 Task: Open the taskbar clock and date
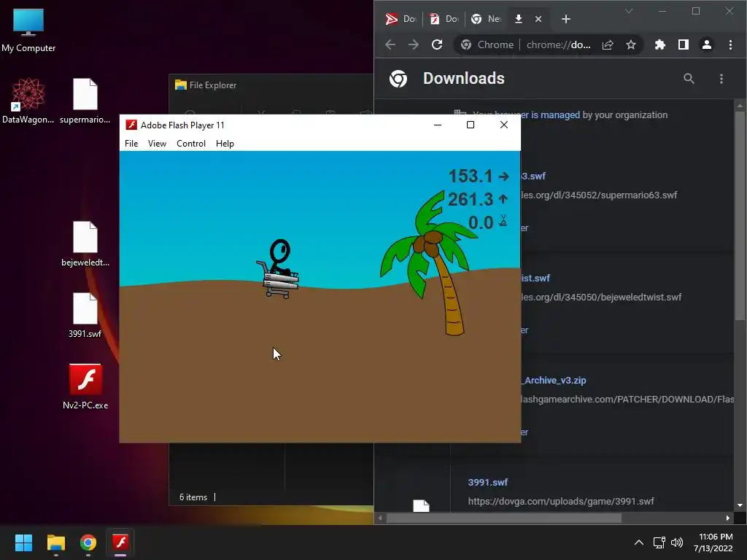[713, 542]
